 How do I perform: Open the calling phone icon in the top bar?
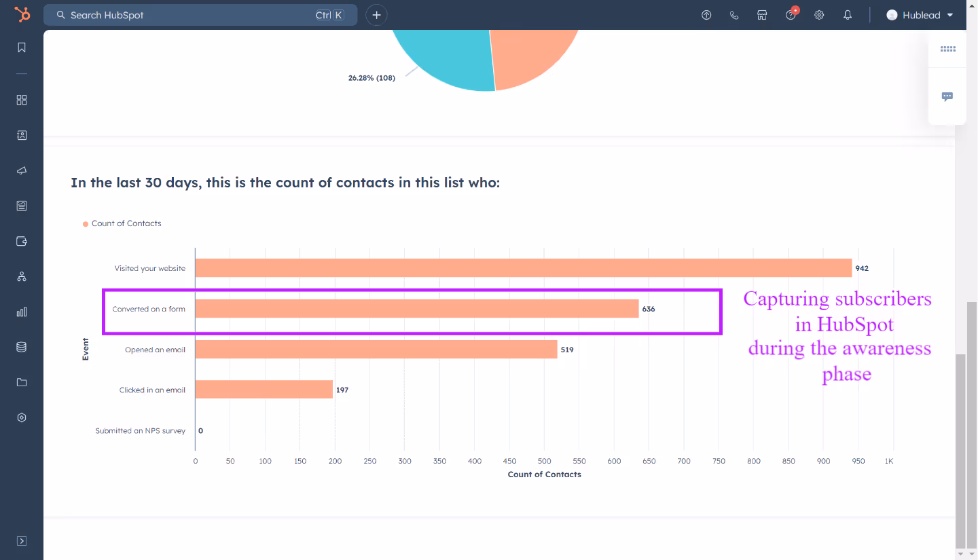click(x=734, y=14)
